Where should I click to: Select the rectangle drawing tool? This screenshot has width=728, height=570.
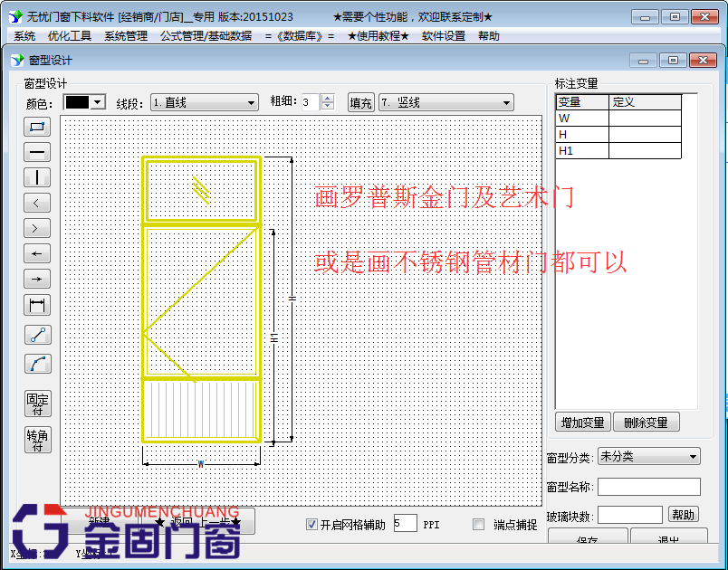point(36,127)
